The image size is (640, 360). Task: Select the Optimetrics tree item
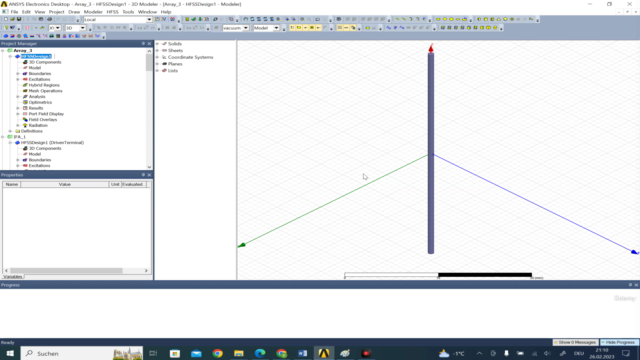pos(40,102)
